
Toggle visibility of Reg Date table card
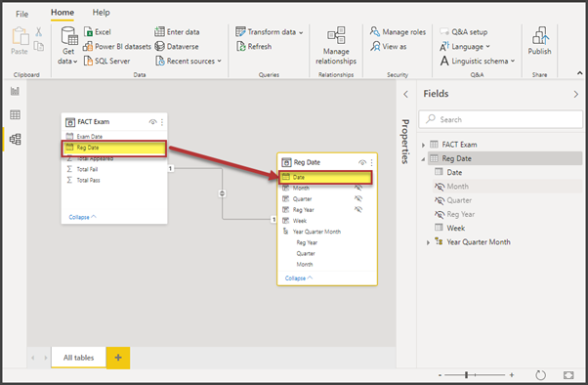click(361, 162)
